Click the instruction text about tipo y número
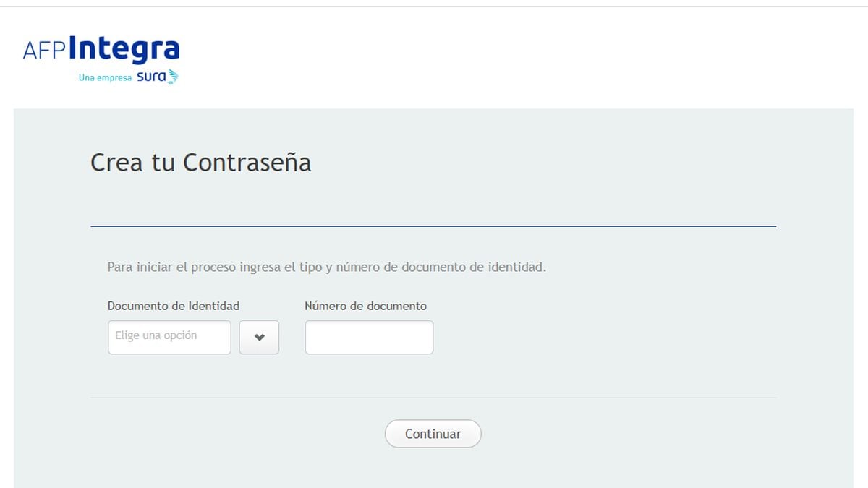Screen dimensions: 868x488 pos(327,267)
